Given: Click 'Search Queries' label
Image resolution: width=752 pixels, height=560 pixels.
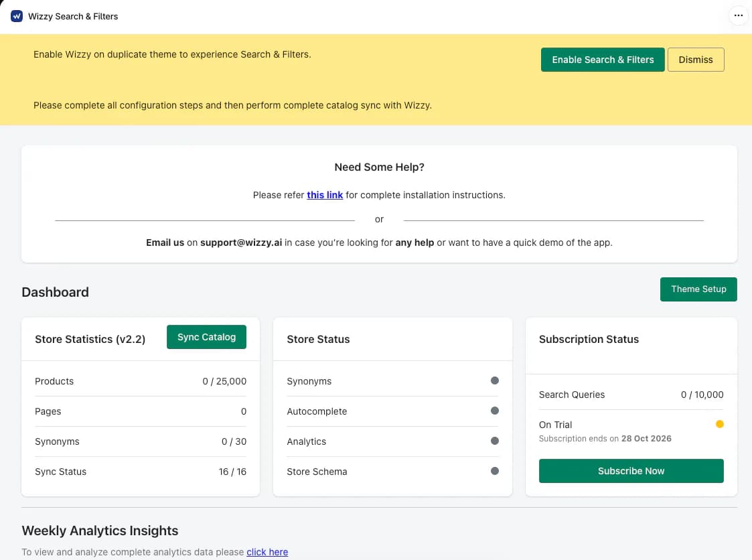Looking at the screenshot, I should coord(572,395).
